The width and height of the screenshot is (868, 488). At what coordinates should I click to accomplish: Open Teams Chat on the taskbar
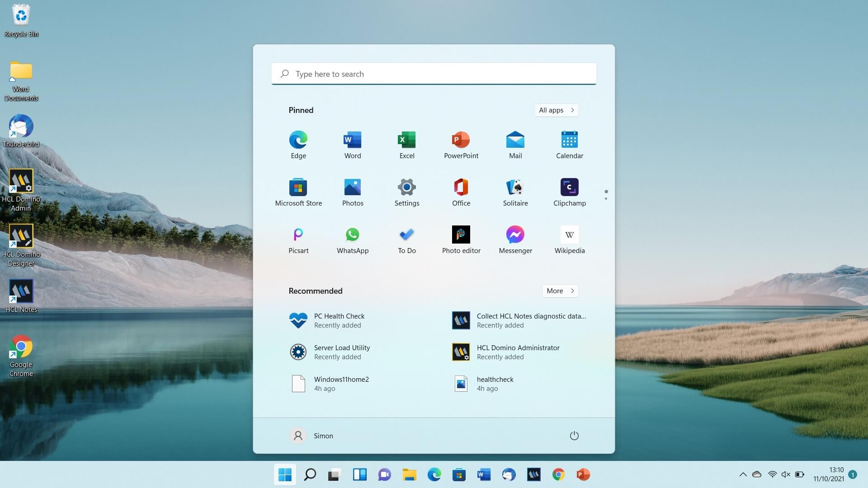[x=384, y=474]
